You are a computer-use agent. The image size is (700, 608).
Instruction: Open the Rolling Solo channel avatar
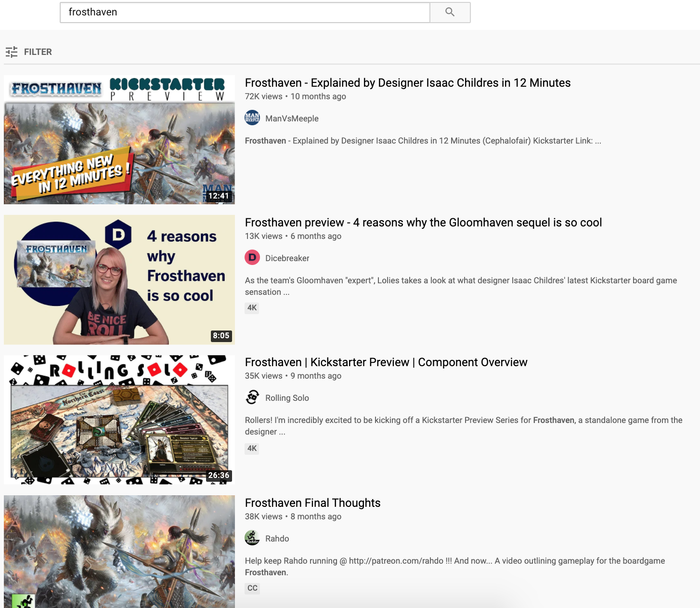tap(252, 397)
